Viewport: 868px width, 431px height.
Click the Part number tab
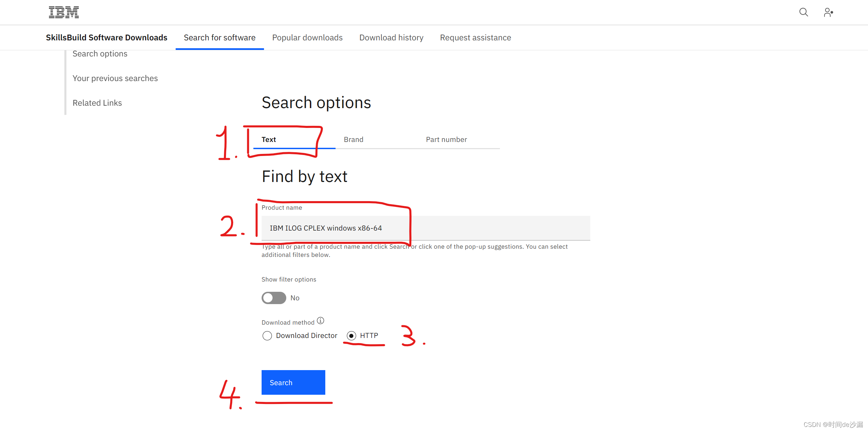tap(446, 139)
